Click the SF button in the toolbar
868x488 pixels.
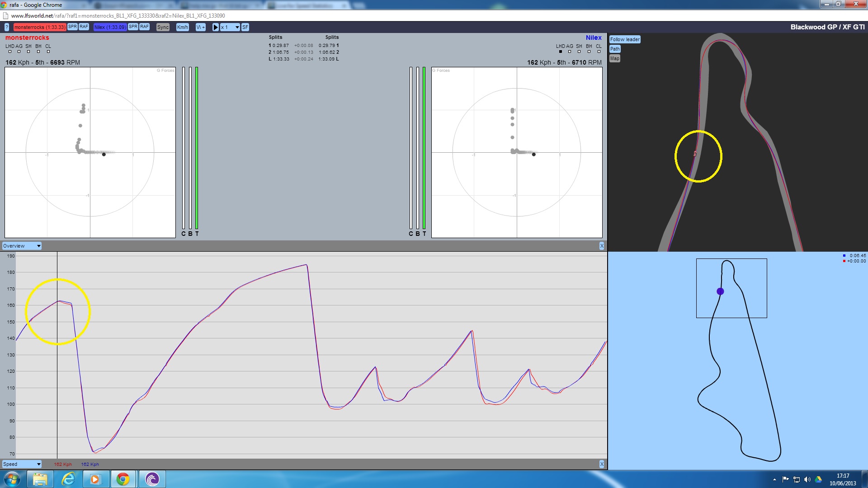(x=245, y=27)
